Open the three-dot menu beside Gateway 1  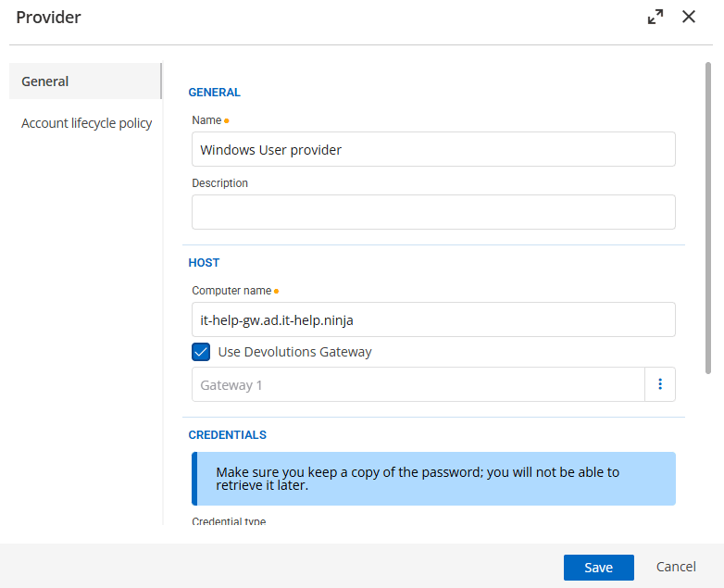pyautogui.click(x=660, y=384)
